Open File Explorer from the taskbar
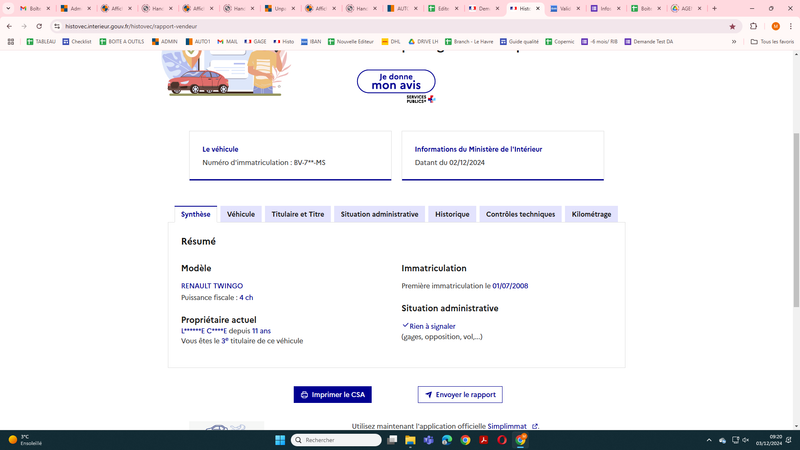Image resolution: width=800 pixels, height=450 pixels. point(410,440)
